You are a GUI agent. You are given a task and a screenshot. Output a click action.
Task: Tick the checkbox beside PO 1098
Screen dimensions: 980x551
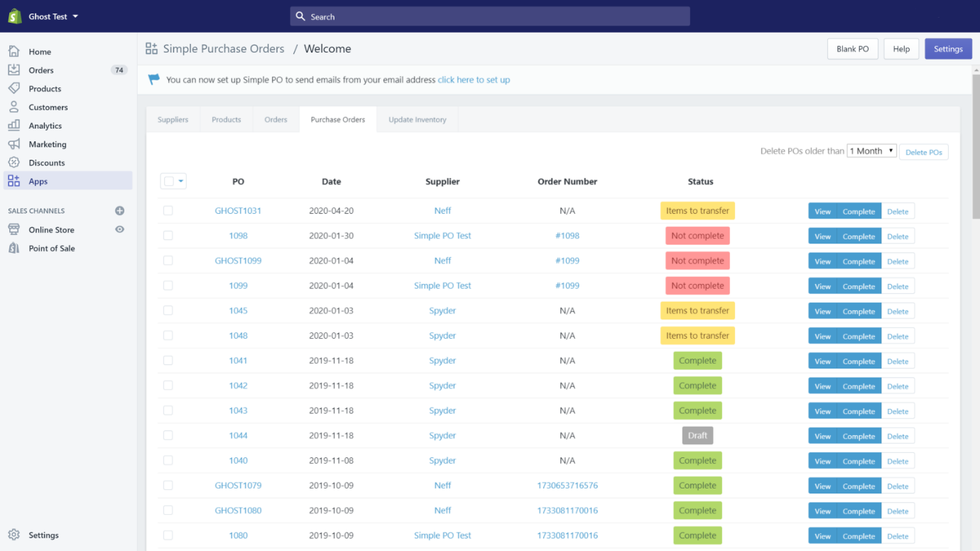[x=168, y=236]
